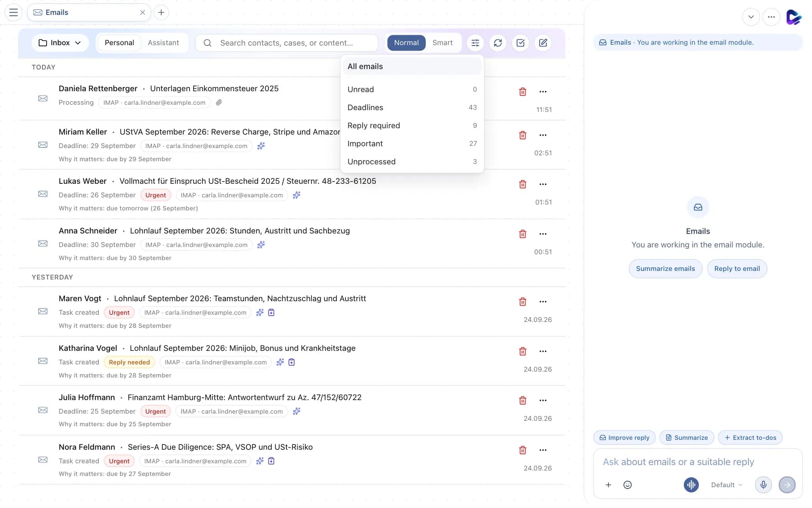The image size is (812, 508).
Task: Delete Nora Feldmann email
Action: (x=522, y=450)
